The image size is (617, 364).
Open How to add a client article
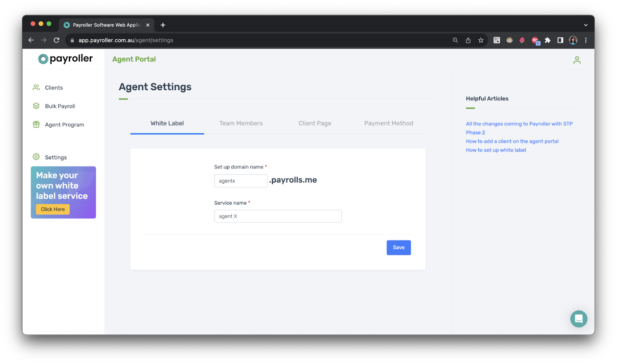pos(512,142)
